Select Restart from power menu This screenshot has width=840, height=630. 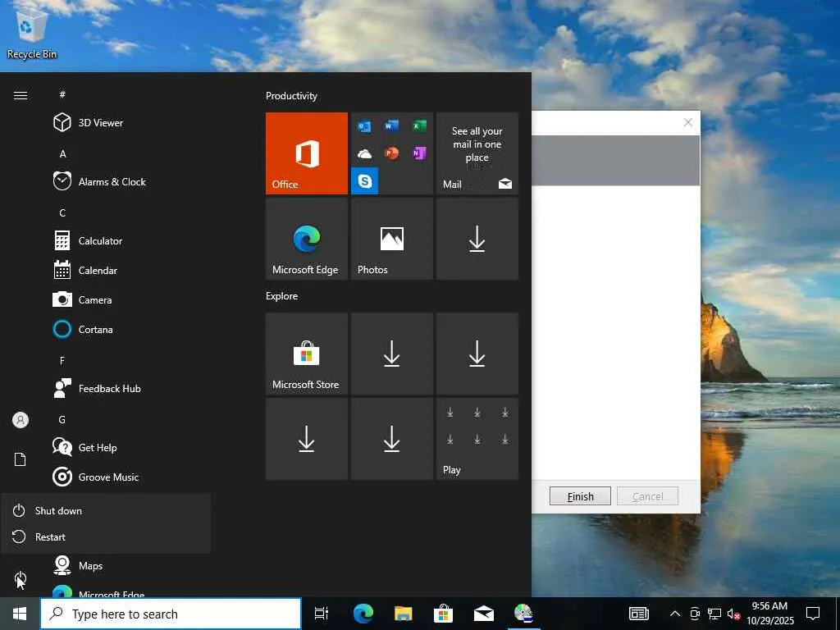pyautogui.click(x=106, y=536)
